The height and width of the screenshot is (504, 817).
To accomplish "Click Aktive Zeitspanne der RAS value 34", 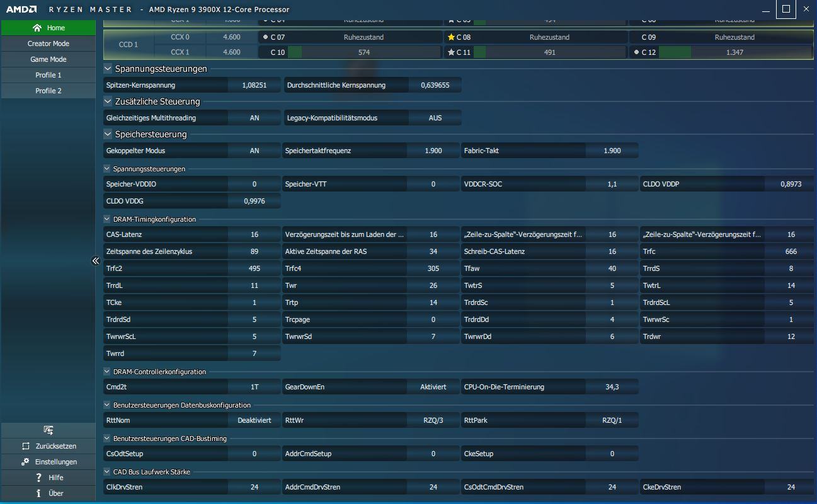I will point(433,251).
